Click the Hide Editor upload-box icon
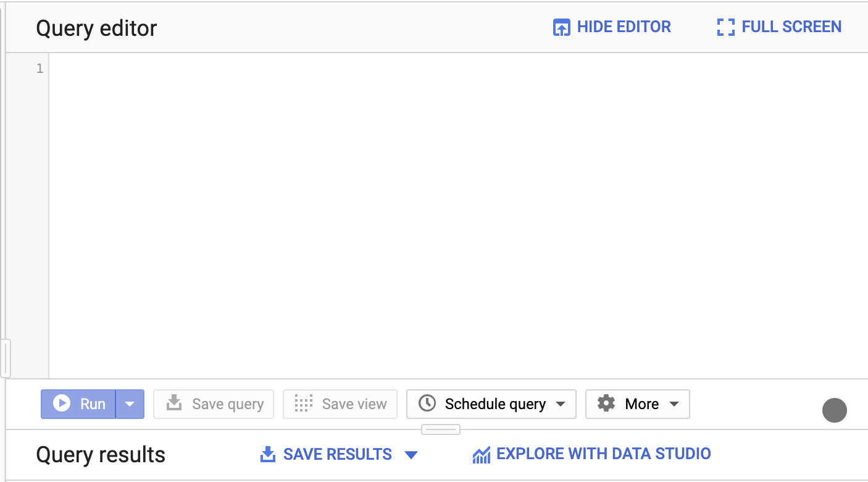The width and height of the screenshot is (868, 482). click(x=561, y=28)
